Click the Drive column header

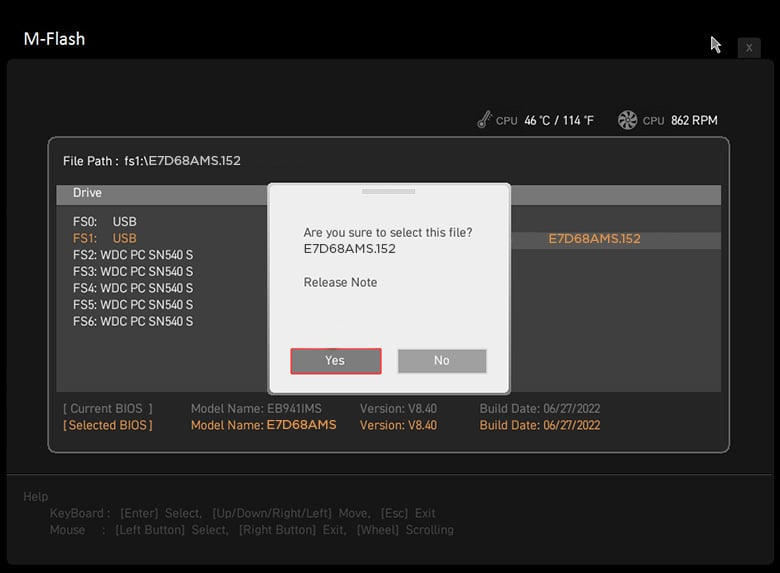(x=87, y=192)
